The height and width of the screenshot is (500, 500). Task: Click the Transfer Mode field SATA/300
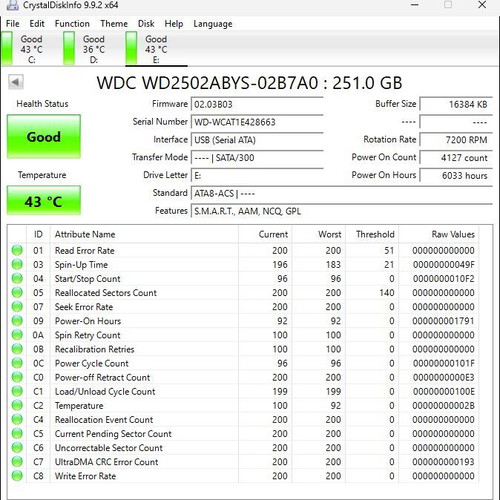pos(257,158)
